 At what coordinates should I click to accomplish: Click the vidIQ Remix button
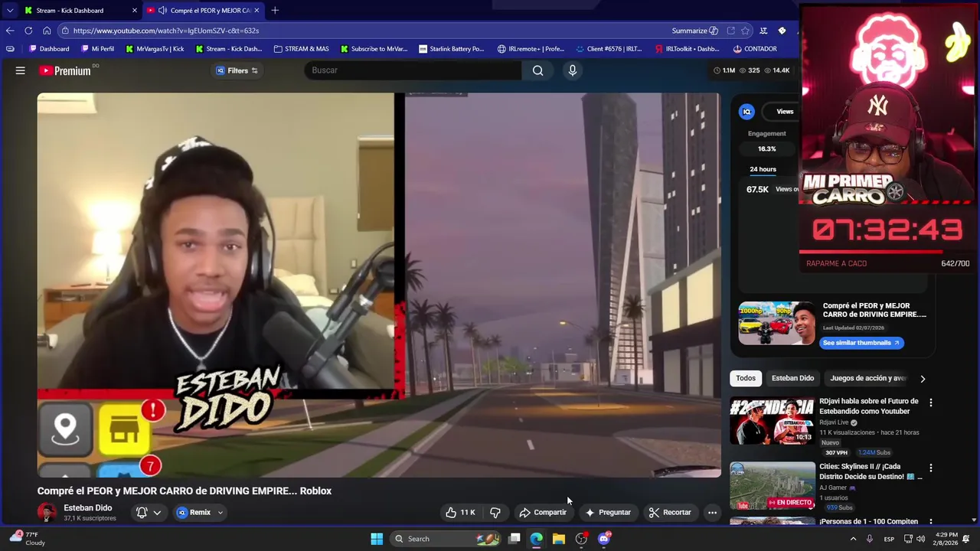coord(194,513)
